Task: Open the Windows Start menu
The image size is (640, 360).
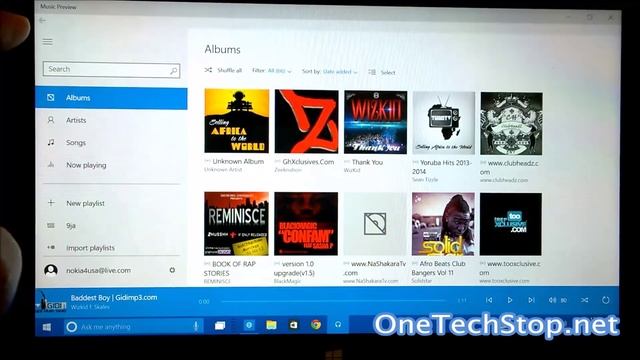Action: coord(47,327)
